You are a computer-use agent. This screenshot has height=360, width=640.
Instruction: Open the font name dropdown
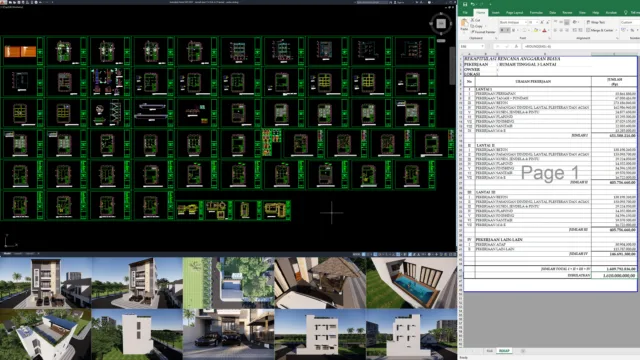[x=525, y=22]
